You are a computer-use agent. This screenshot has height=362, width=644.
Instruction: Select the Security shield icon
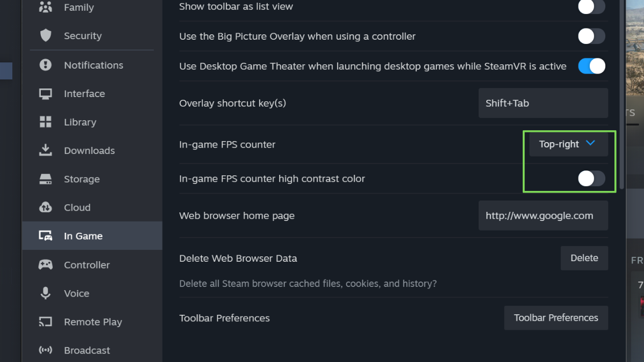[46, 36]
